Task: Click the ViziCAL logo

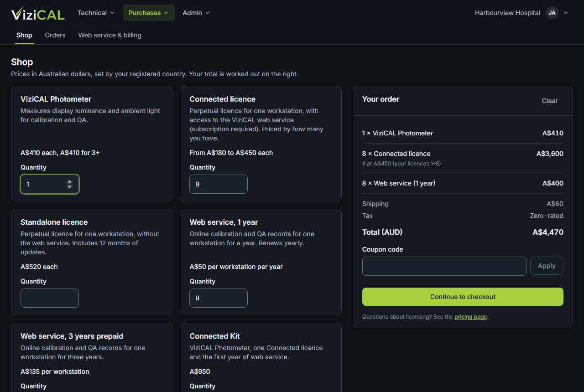Action: coord(38,13)
